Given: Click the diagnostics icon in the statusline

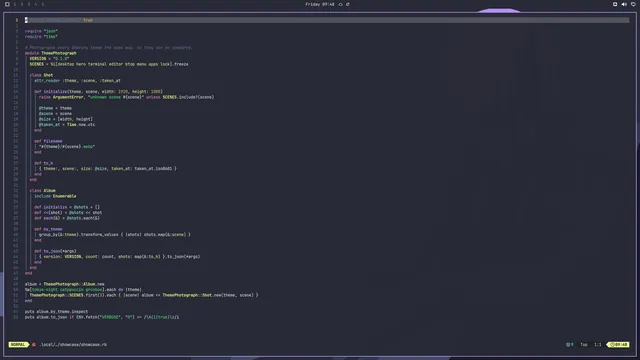Looking at the screenshot, I should 569,344.
